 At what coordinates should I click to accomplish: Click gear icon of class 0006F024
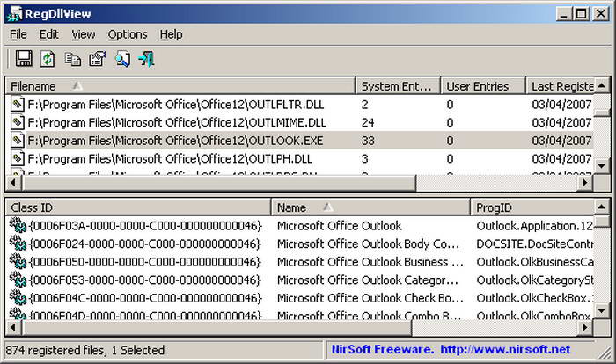[x=18, y=244]
